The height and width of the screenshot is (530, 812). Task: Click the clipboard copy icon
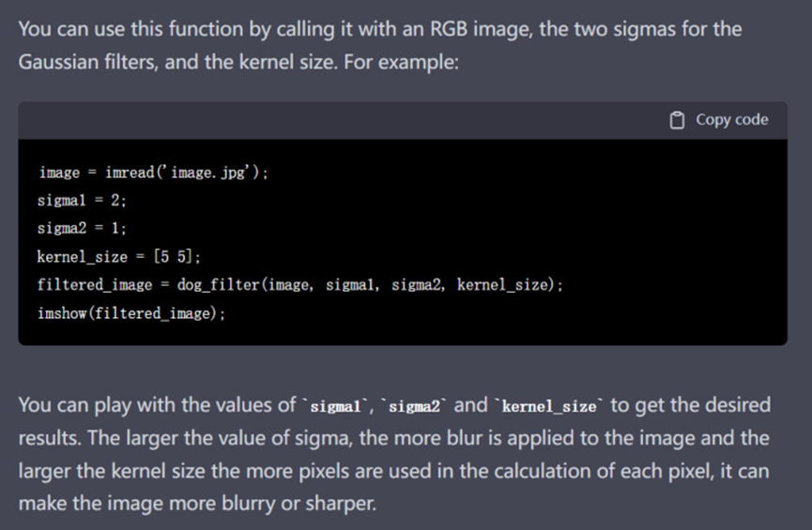point(677,120)
